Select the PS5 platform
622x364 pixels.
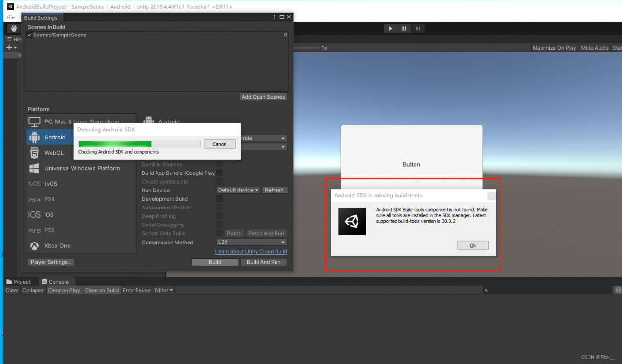coord(81,230)
